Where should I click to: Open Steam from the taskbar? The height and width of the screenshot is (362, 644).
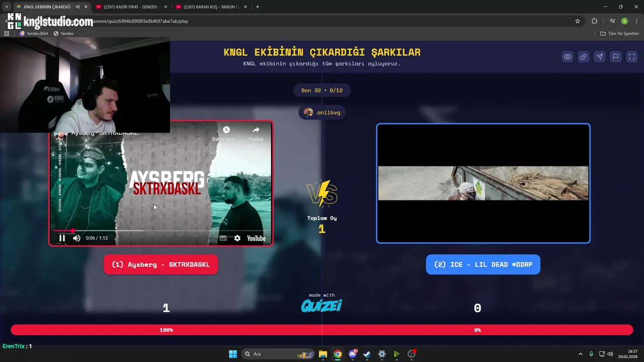pos(367,354)
